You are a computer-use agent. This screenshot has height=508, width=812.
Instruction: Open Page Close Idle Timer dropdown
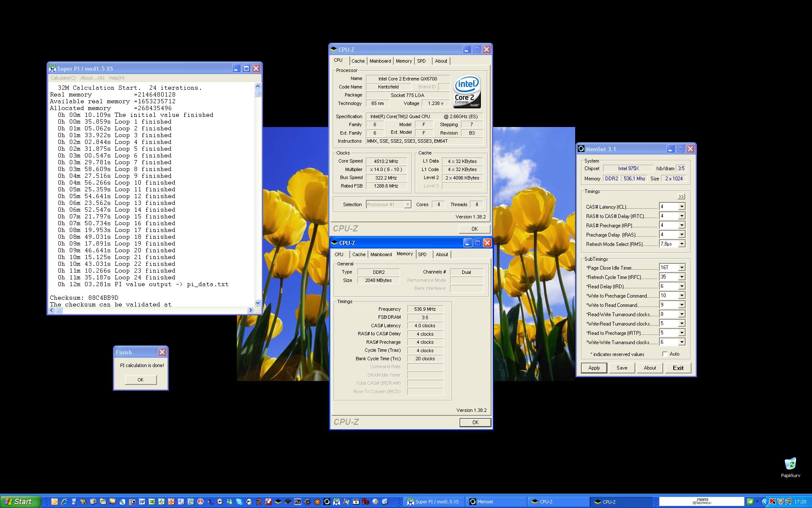coord(682,268)
